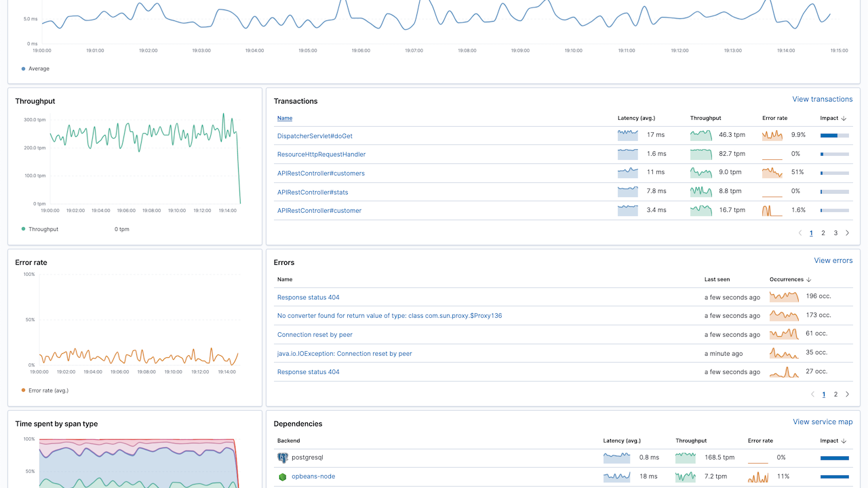Image resolution: width=868 pixels, height=488 pixels.
Task: Click Dependencies Impact sort arrow
Action: click(x=844, y=441)
